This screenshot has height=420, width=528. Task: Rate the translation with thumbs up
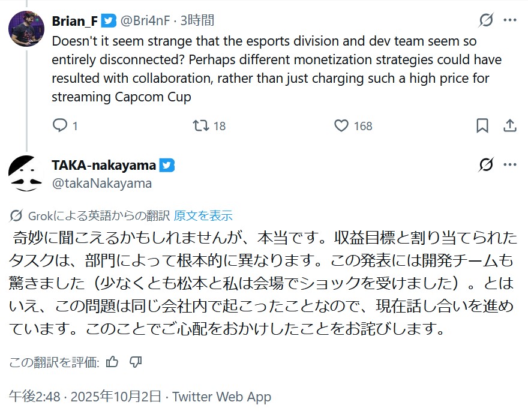pos(112,362)
